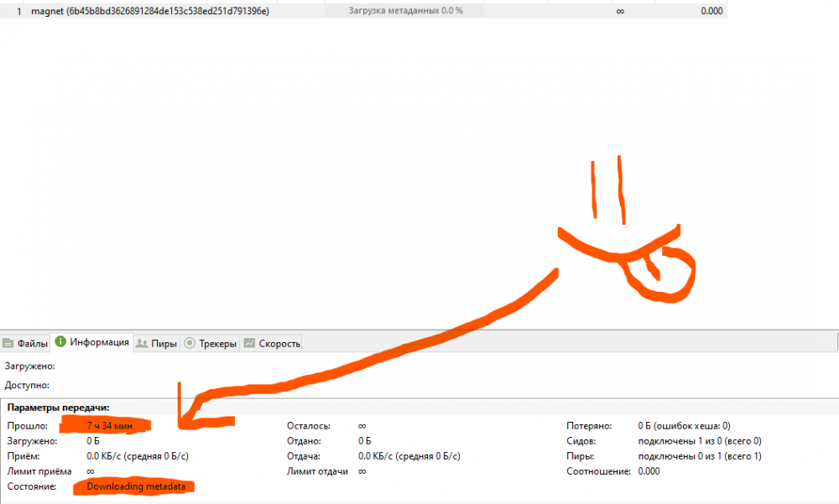Click the Лимит отдачи label

point(317,471)
